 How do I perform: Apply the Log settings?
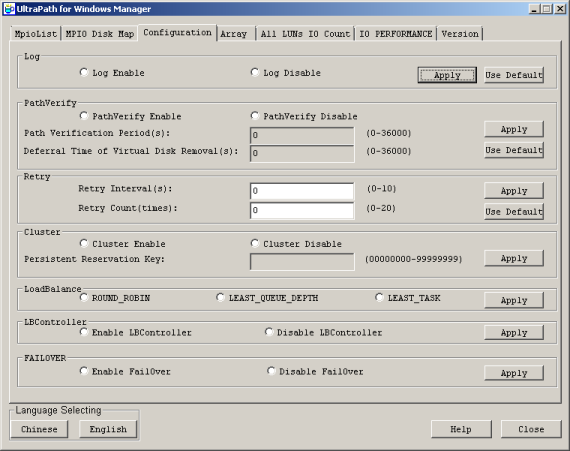(447, 75)
